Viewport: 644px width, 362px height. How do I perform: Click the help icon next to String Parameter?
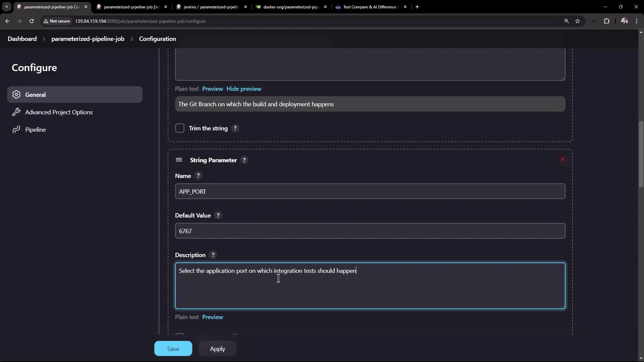tap(245, 160)
